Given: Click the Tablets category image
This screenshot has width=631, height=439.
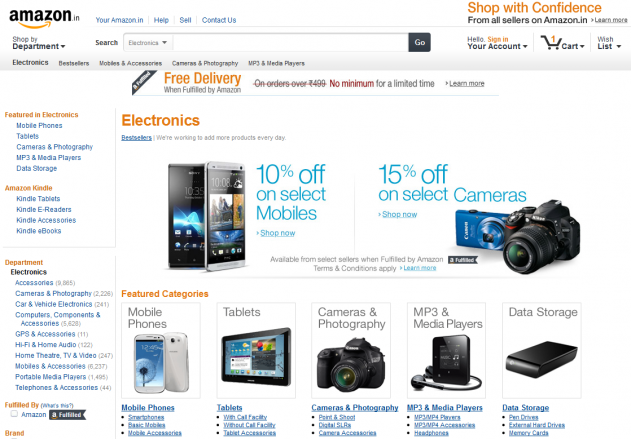Looking at the screenshot, I should click(x=256, y=357).
